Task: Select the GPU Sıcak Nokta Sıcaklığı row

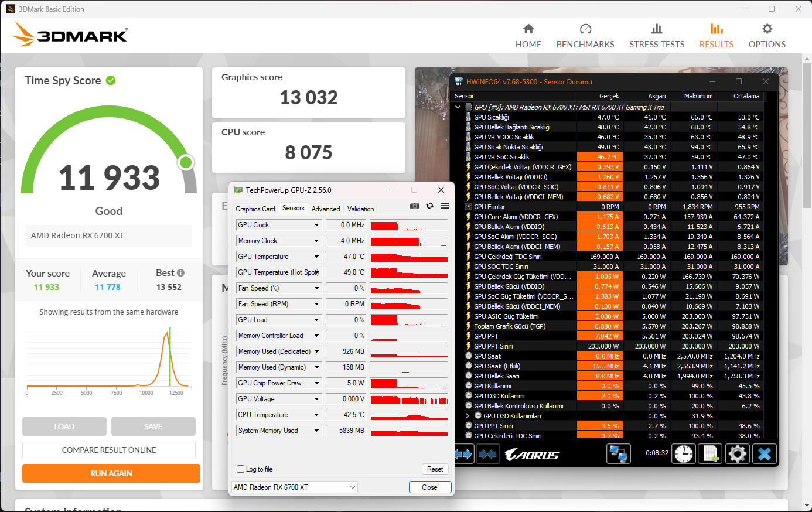Action: pos(609,147)
